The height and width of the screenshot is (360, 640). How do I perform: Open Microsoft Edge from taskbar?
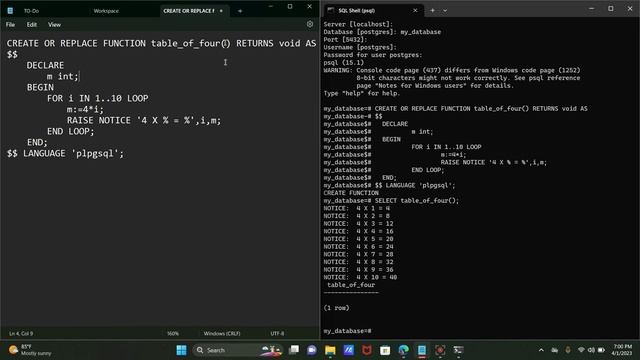coord(404,350)
